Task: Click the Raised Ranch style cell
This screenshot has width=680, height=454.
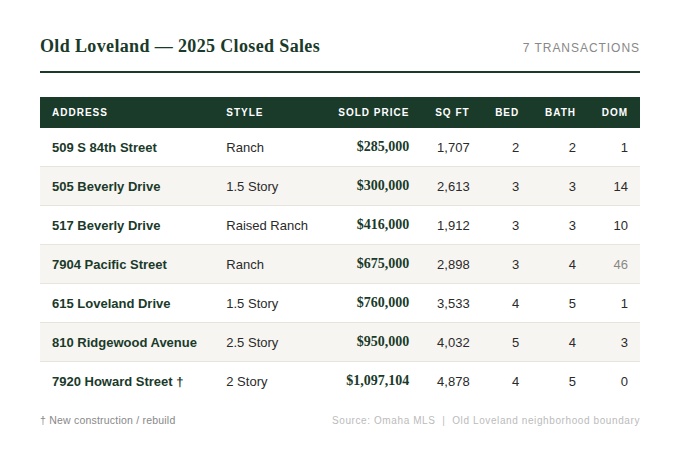Action: pos(267,226)
